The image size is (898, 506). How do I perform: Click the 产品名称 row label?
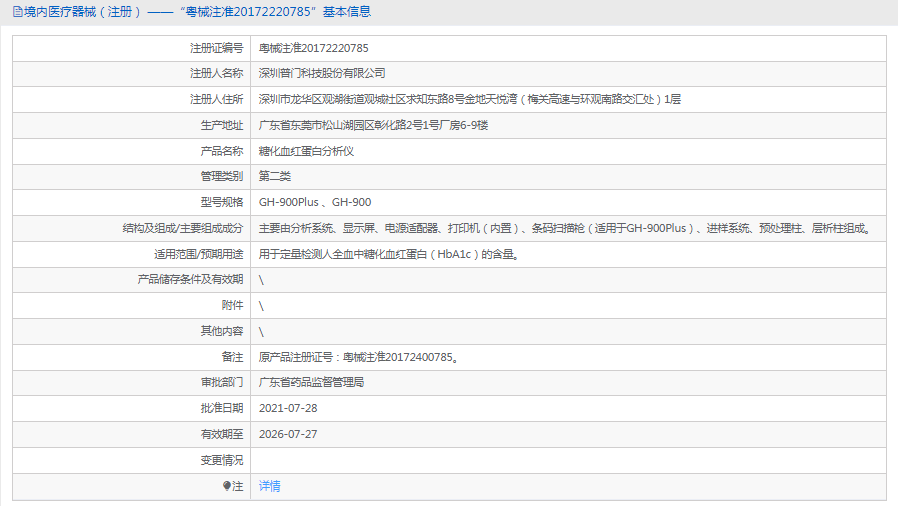(222, 151)
